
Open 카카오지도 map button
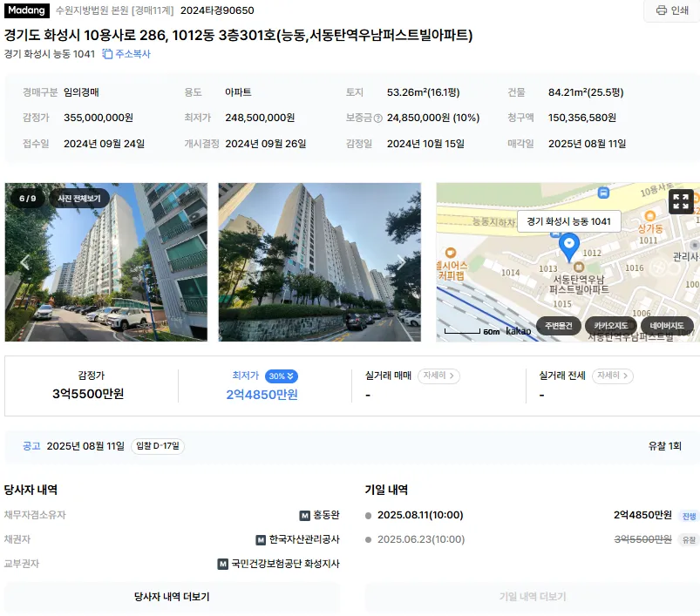point(611,326)
